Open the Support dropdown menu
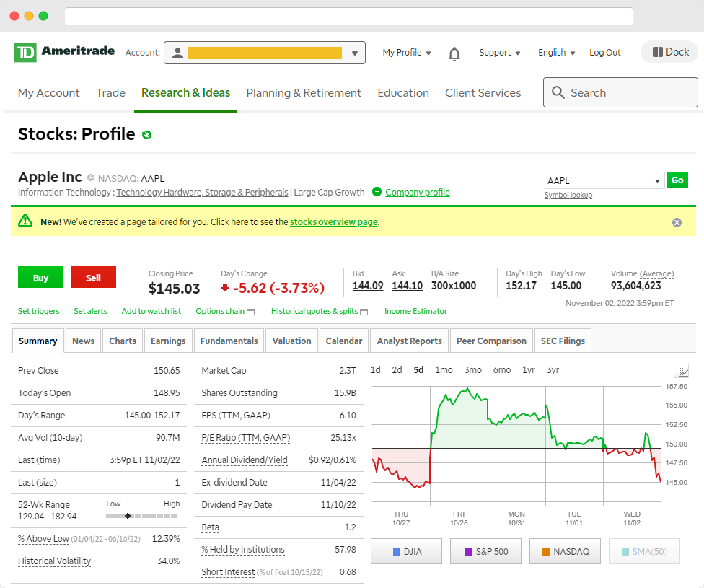Screen dimensions: 704x588 499,53
